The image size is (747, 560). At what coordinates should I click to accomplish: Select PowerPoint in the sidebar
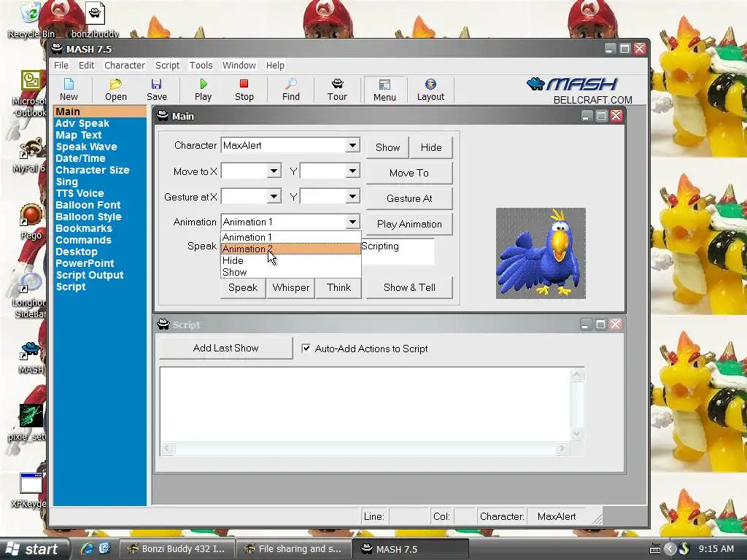pyautogui.click(x=85, y=263)
